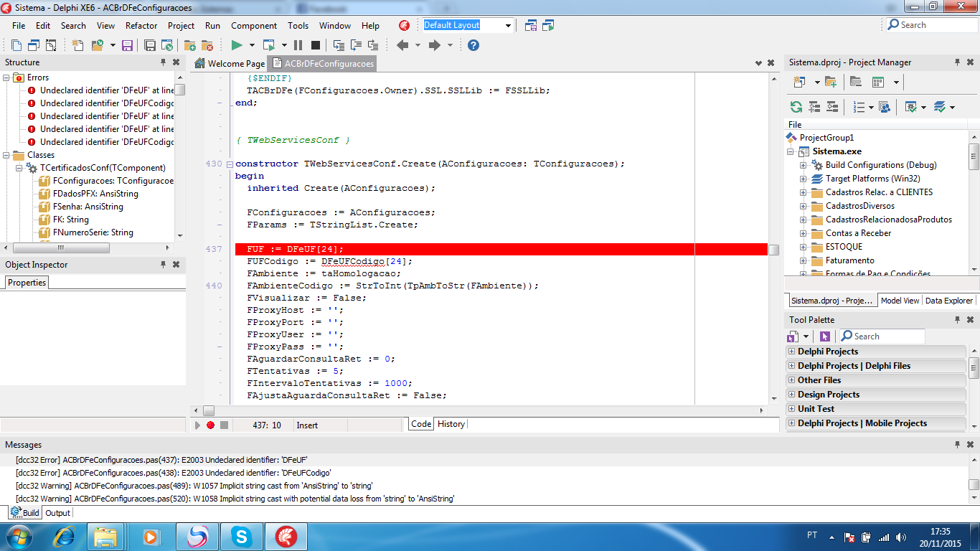Click Add File to Project icon
Screen dimensions: 980x551
[189, 45]
